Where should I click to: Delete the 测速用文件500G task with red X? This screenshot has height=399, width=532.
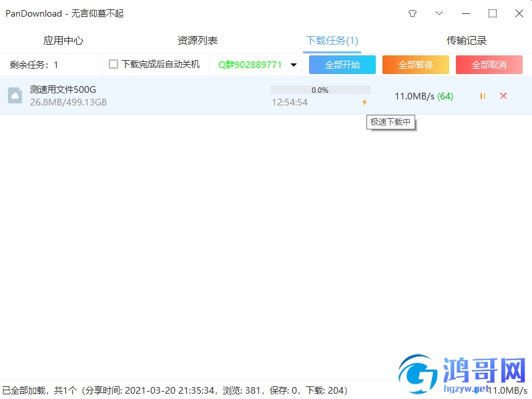(x=503, y=95)
